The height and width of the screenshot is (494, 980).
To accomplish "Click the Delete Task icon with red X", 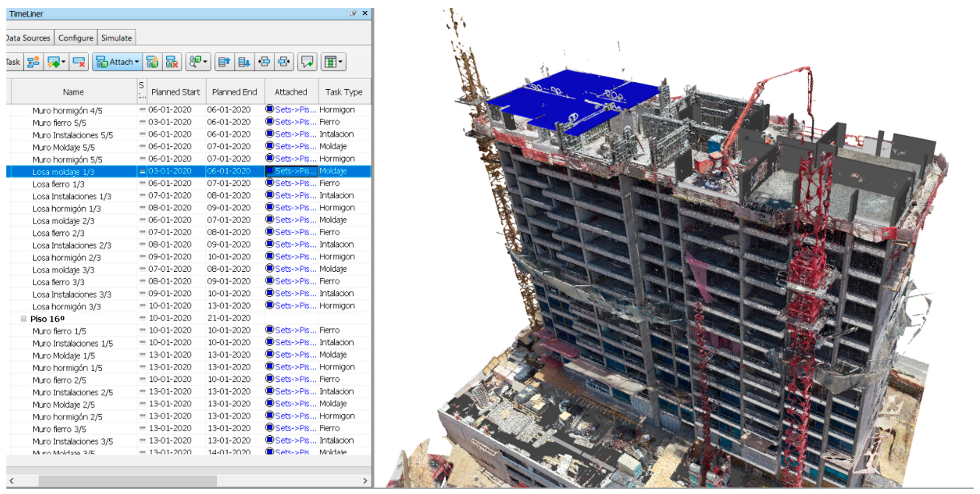I will click(x=79, y=62).
